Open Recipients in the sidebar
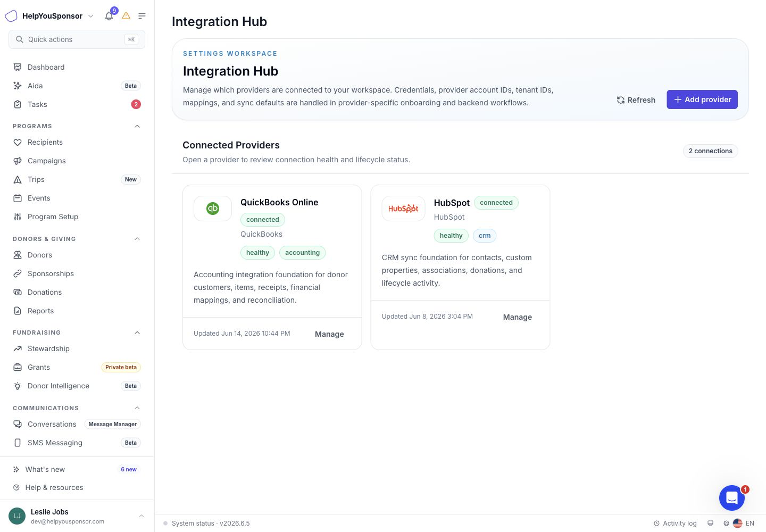The image size is (766, 532). click(77, 142)
